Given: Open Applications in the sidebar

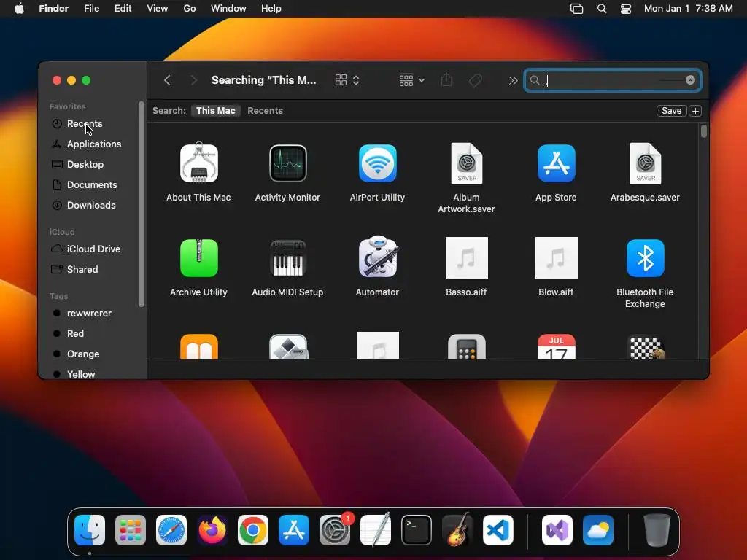Looking at the screenshot, I should pos(94,144).
